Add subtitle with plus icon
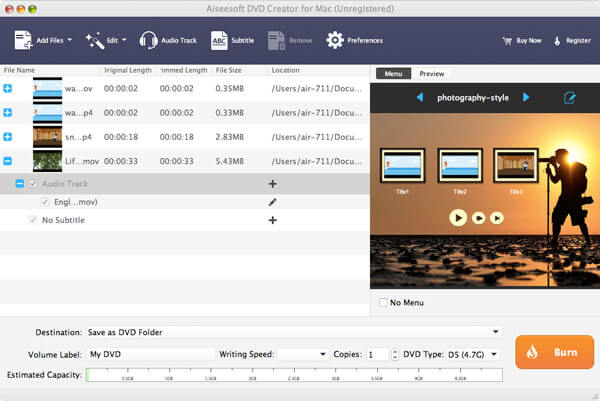Viewport: 600px width, 401px height. point(272,220)
